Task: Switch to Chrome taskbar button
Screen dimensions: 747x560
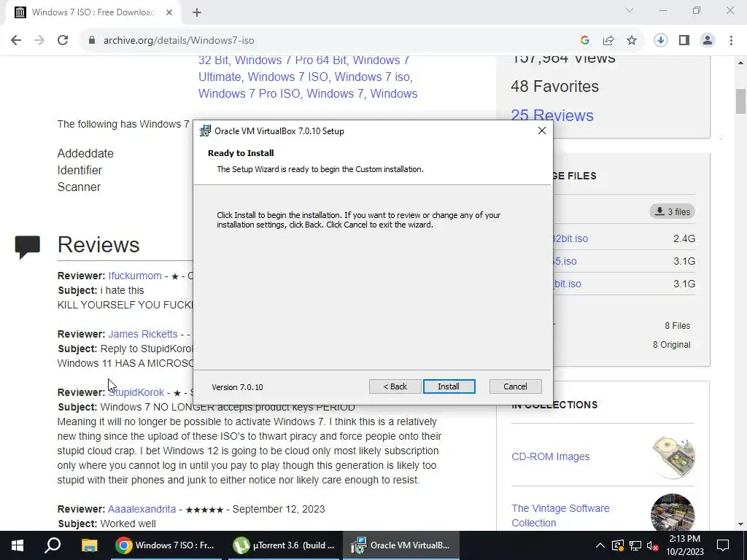Action: [x=166, y=545]
